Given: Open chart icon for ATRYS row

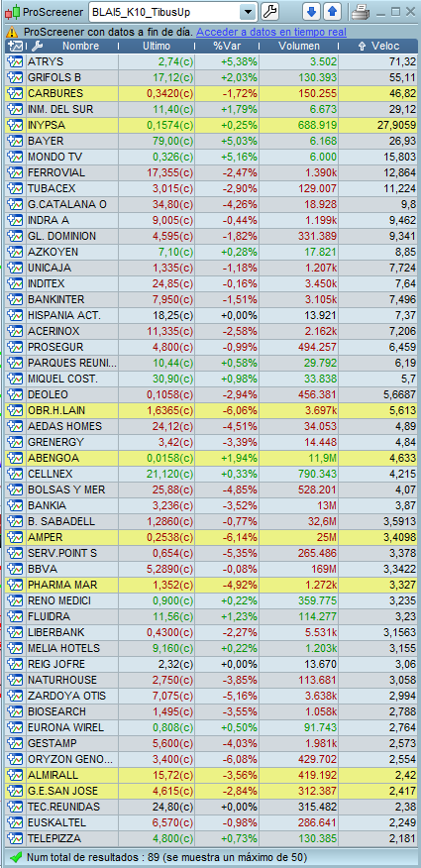Looking at the screenshot, I should coord(14,61).
